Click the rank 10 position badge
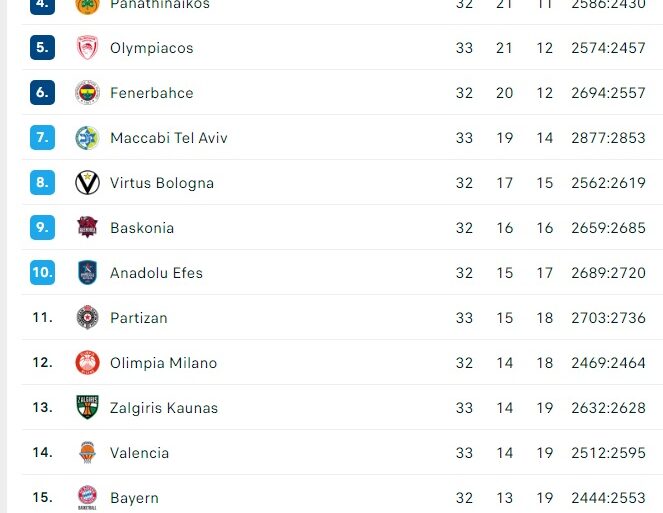This screenshot has height=513, width=663. pos(42,273)
